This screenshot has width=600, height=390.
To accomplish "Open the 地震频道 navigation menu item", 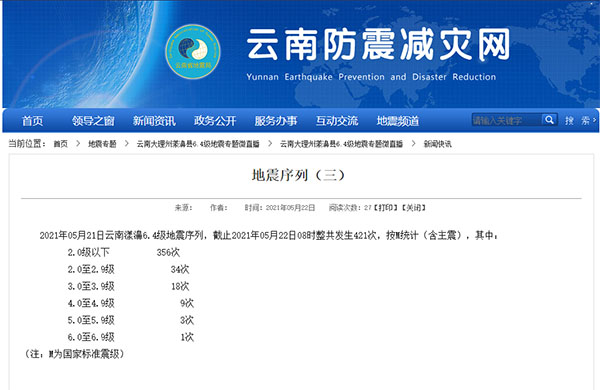I will (x=398, y=121).
